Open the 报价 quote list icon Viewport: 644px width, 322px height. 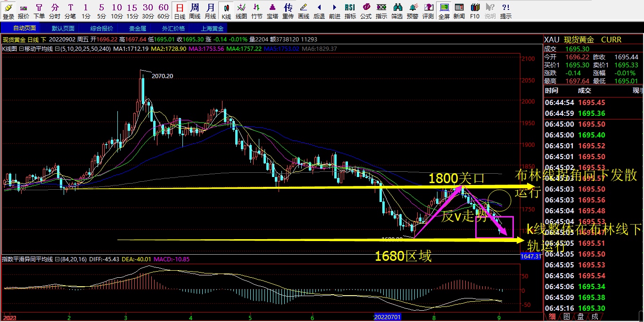pos(23,10)
